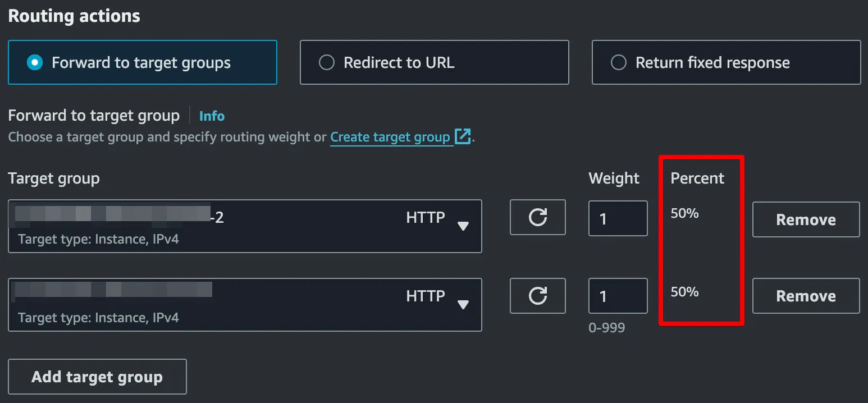Focus the first target group Weight field
Viewport: 868px width, 403px height.
(x=618, y=218)
